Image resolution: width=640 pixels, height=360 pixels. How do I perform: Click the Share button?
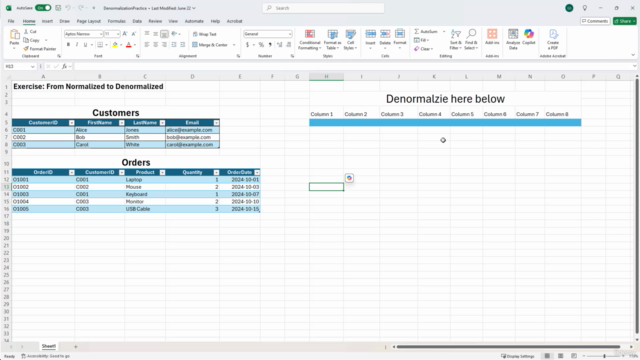point(624,21)
